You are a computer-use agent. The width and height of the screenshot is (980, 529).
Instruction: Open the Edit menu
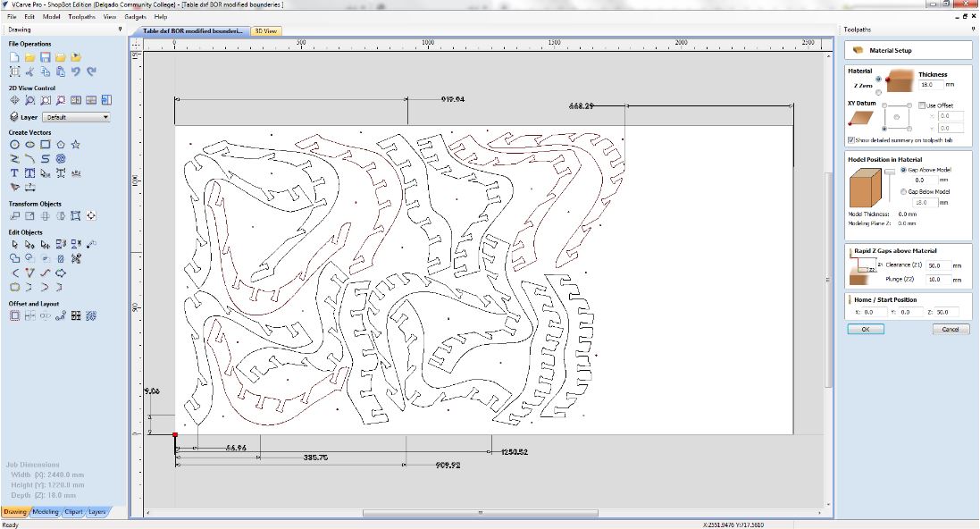(29, 17)
